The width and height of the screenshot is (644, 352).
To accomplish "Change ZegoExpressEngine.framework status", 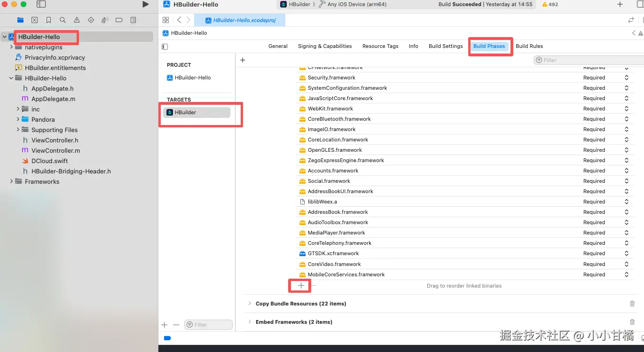I will pos(627,161).
